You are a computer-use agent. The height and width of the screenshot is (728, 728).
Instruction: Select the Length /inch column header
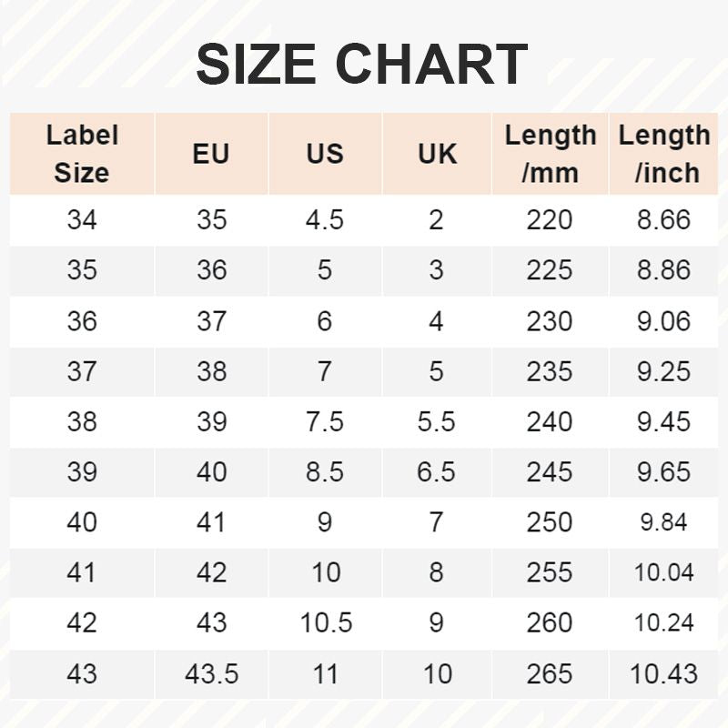tap(664, 154)
